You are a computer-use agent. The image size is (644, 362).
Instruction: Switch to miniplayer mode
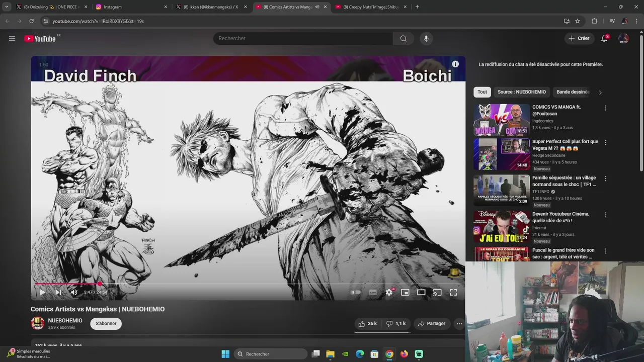click(x=405, y=292)
